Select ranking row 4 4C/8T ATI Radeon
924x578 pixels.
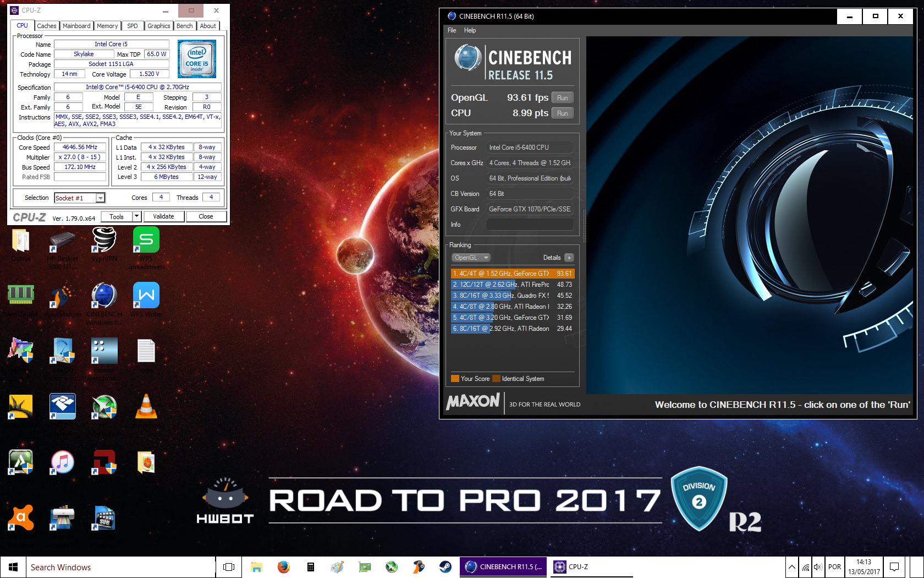(513, 307)
